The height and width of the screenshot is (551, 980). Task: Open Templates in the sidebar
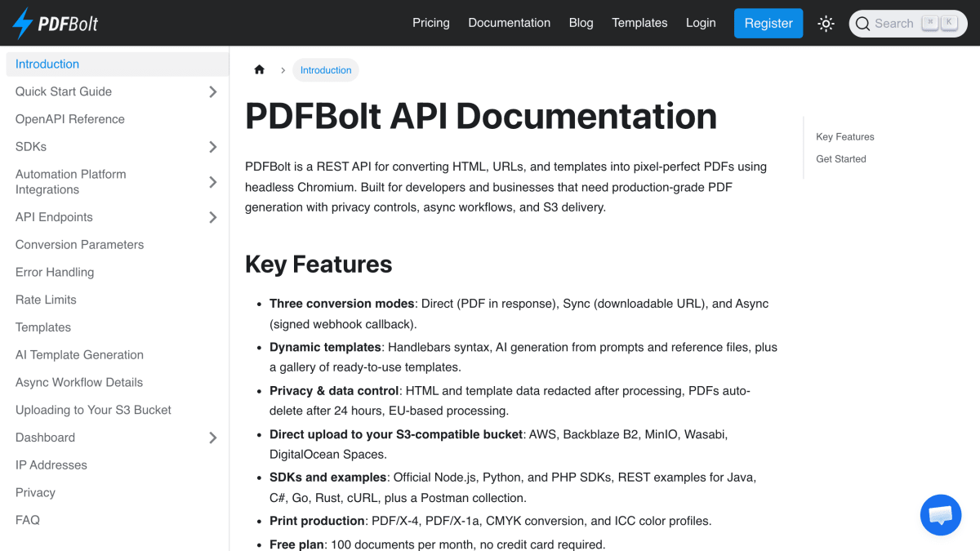click(x=43, y=327)
